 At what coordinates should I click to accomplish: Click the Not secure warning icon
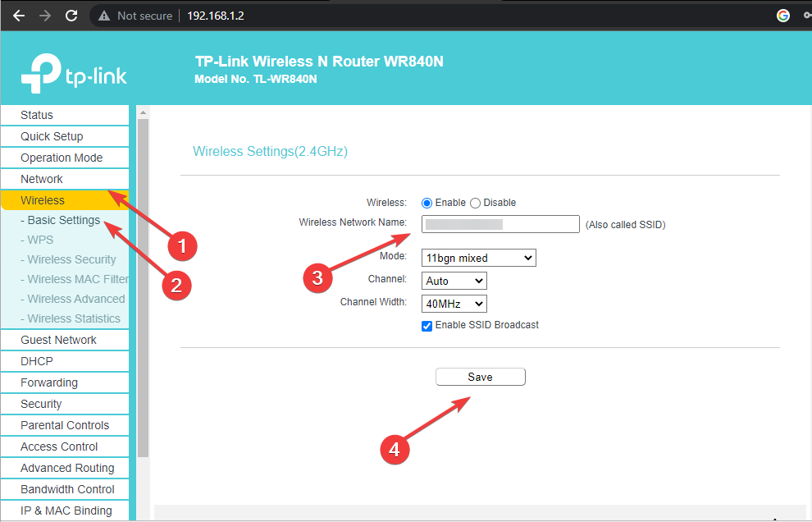point(104,16)
